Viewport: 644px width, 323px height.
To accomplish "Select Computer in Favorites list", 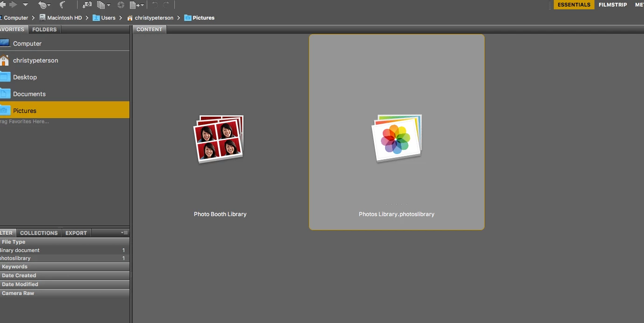I will pos(64,43).
